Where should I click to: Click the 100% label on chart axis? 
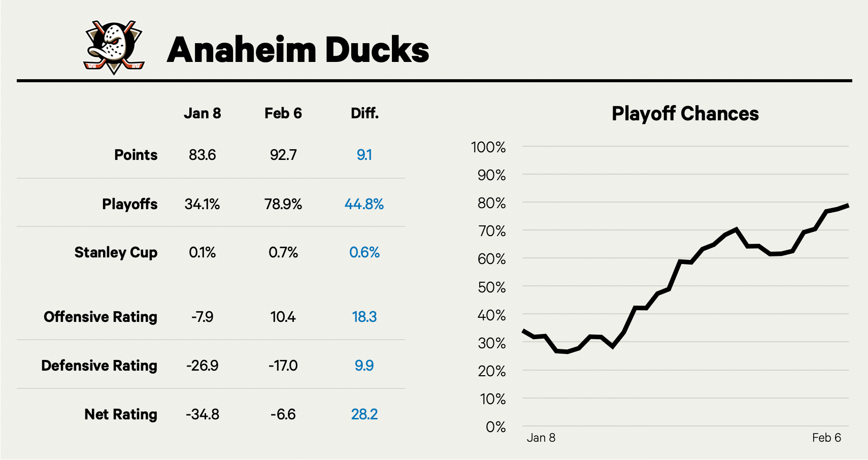(x=488, y=147)
